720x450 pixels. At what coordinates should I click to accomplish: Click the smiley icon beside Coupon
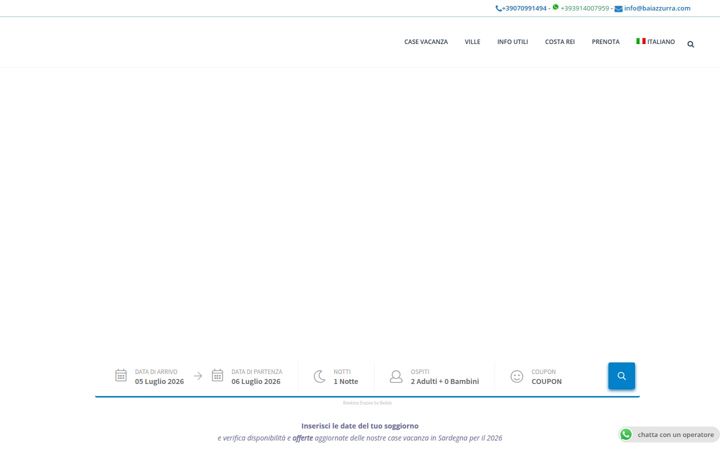pos(517,377)
